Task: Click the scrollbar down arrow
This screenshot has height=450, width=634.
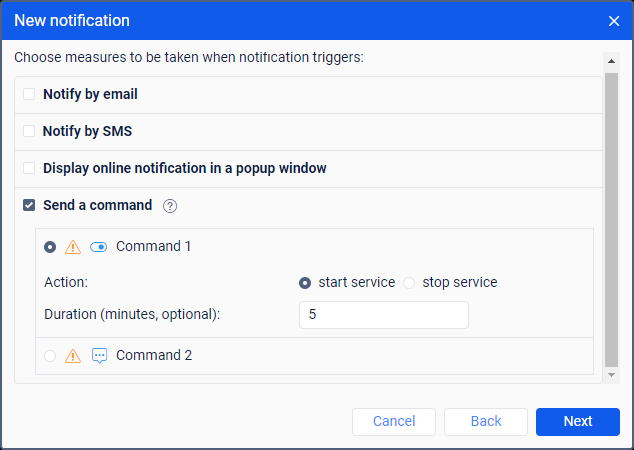Action: tap(611, 375)
